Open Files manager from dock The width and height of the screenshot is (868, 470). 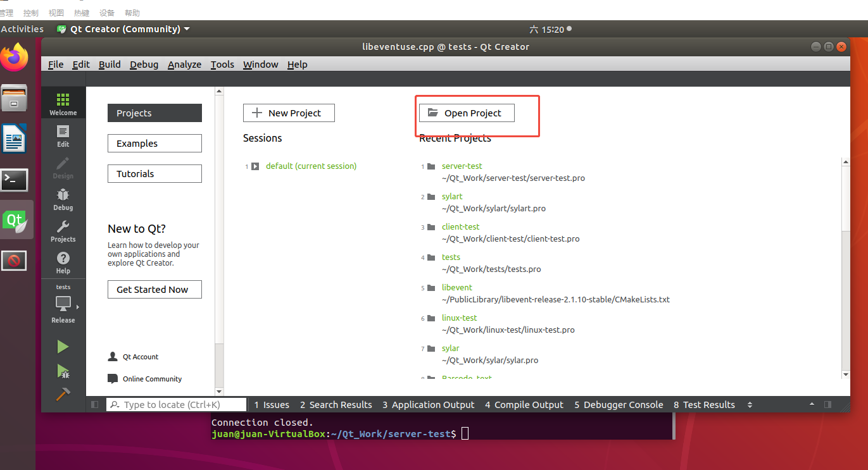[15, 98]
